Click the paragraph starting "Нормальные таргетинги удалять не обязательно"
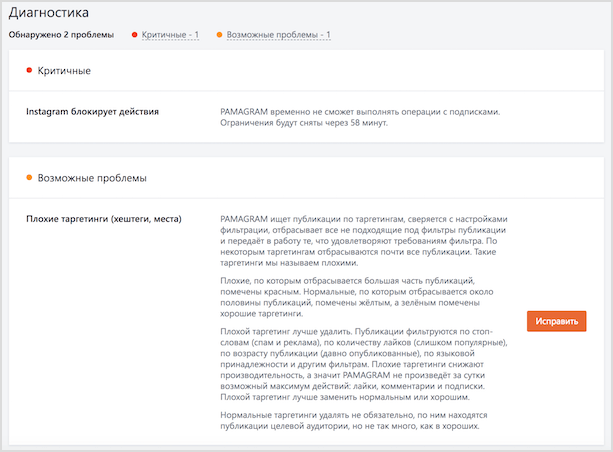The width and height of the screenshot is (613, 452). pyautogui.click(x=355, y=420)
